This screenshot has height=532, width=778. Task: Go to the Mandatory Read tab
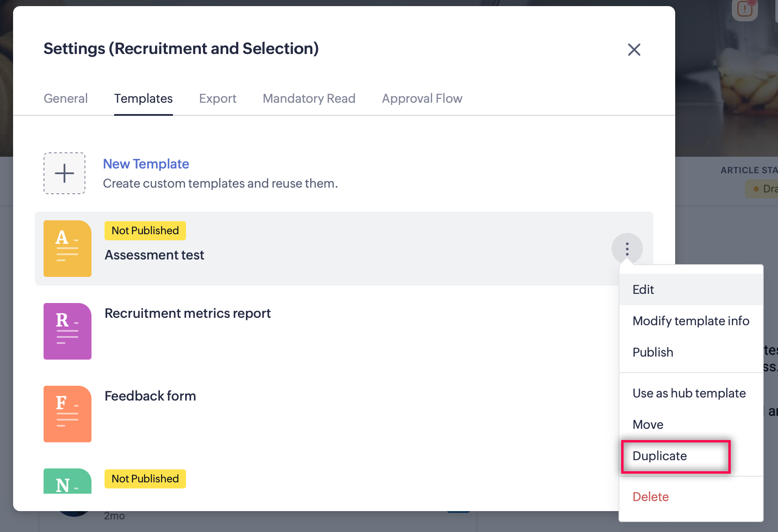click(309, 99)
